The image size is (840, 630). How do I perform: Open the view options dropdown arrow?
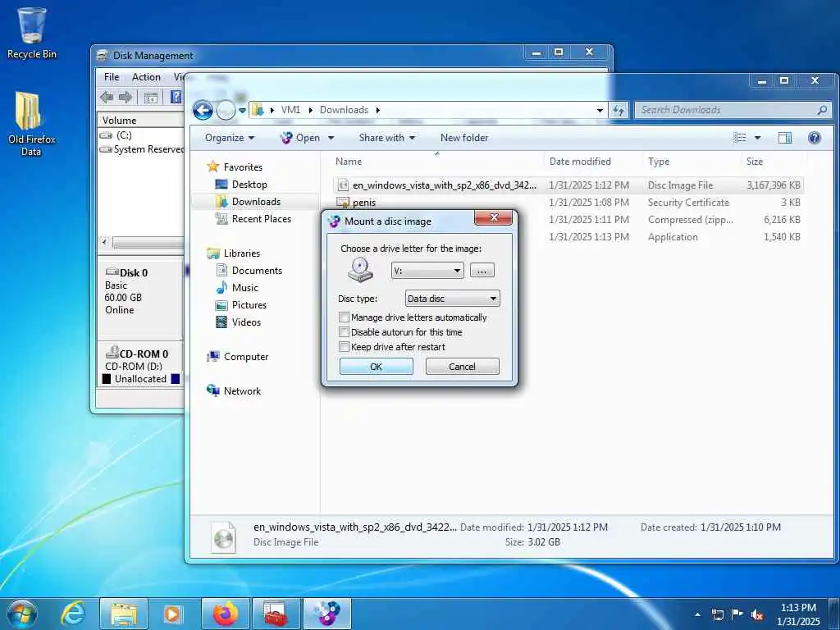(757, 138)
